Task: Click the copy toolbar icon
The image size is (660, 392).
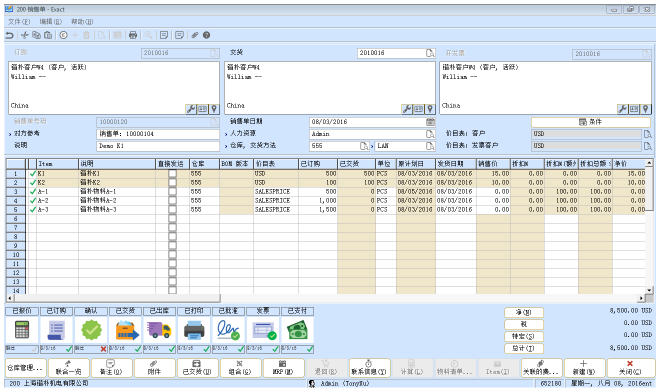Action: [x=37, y=35]
